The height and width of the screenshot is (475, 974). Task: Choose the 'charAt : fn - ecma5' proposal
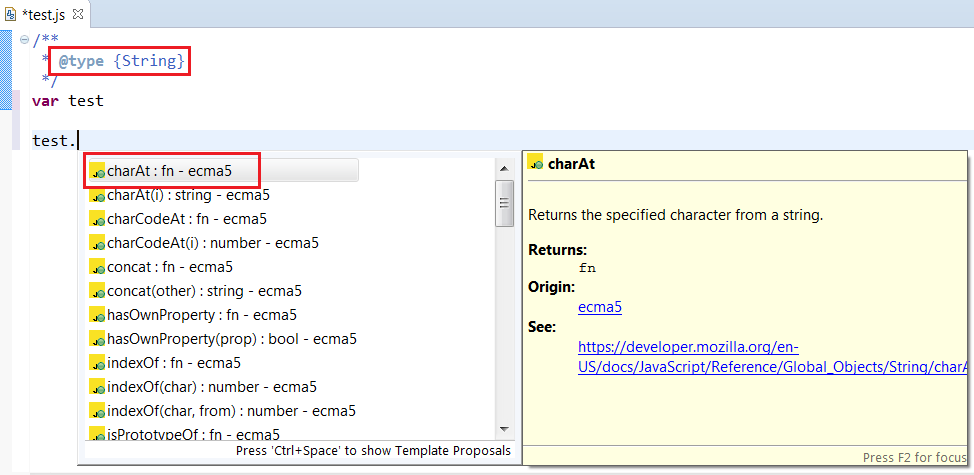tap(224, 171)
